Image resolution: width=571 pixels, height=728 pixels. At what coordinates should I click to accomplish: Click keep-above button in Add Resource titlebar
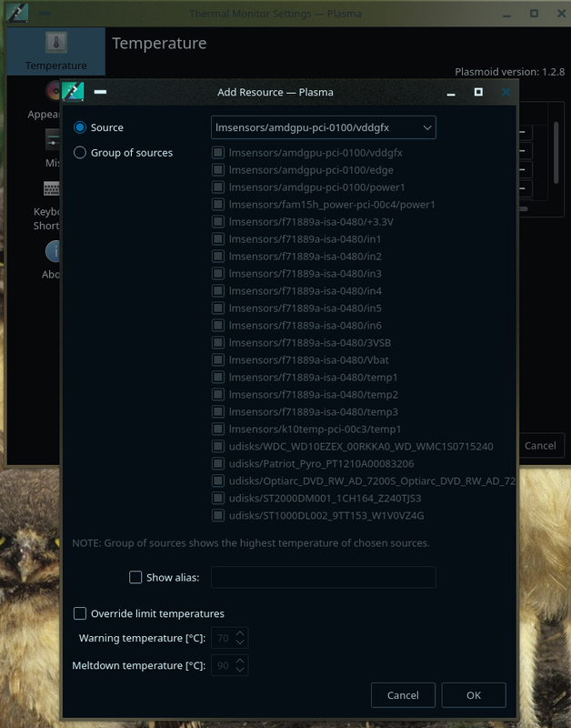tap(100, 92)
